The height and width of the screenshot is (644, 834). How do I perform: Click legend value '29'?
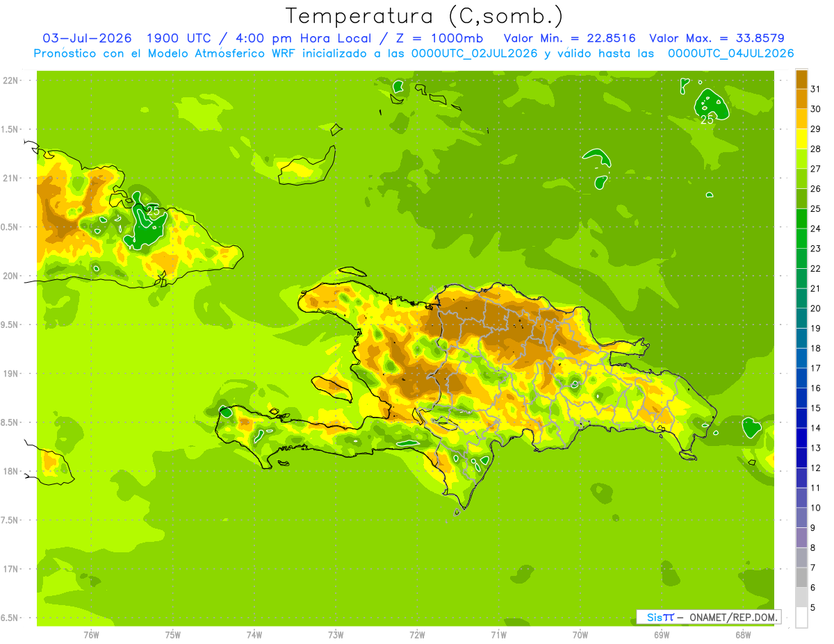click(815, 129)
